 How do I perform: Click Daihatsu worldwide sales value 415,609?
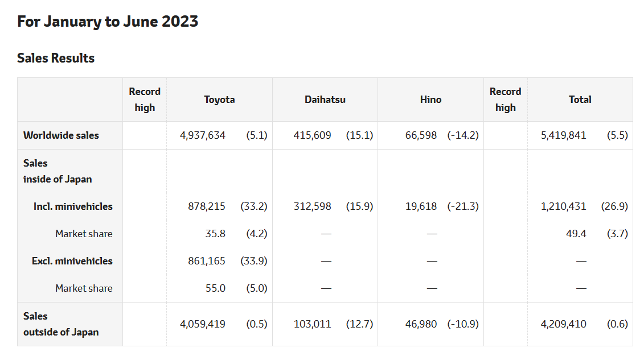point(312,135)
